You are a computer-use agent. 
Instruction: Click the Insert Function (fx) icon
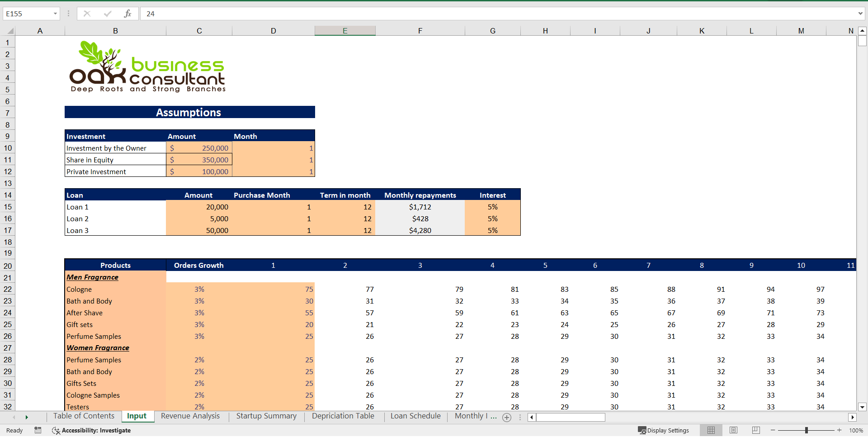128,14
